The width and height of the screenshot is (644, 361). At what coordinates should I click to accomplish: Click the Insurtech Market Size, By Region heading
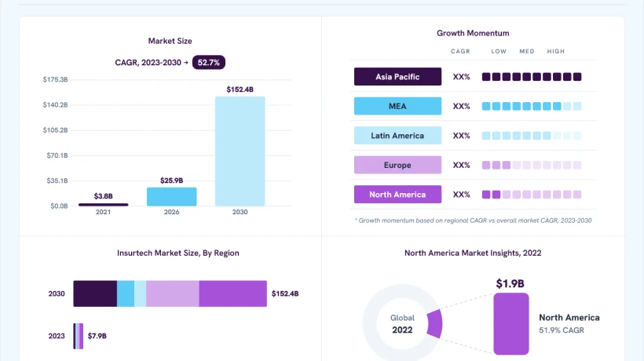177,253
